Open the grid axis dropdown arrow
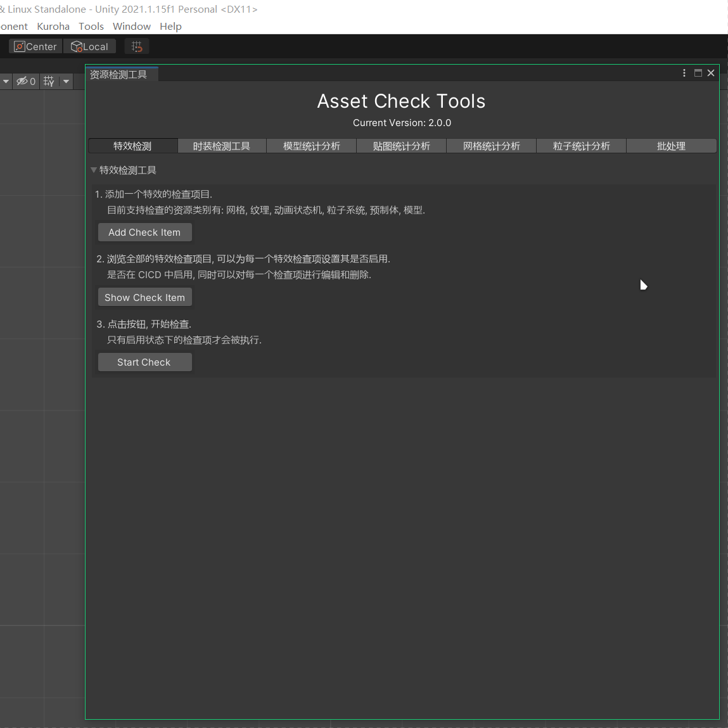The image size is (728, 728). [x=65, y=81]
